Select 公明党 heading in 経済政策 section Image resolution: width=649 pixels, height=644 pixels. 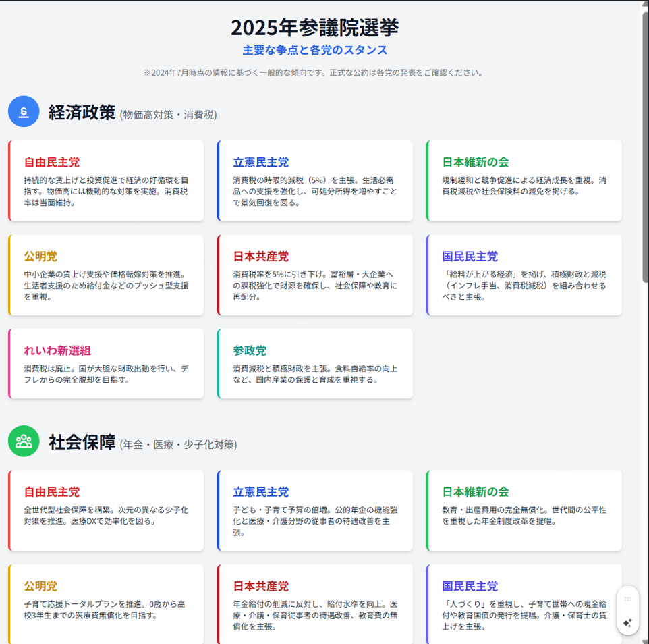click(x=40, y=257)
